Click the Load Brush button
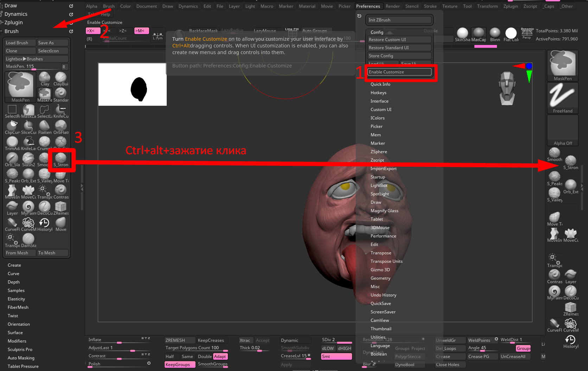This screenshot has height=371, width=588. point(20,43)
